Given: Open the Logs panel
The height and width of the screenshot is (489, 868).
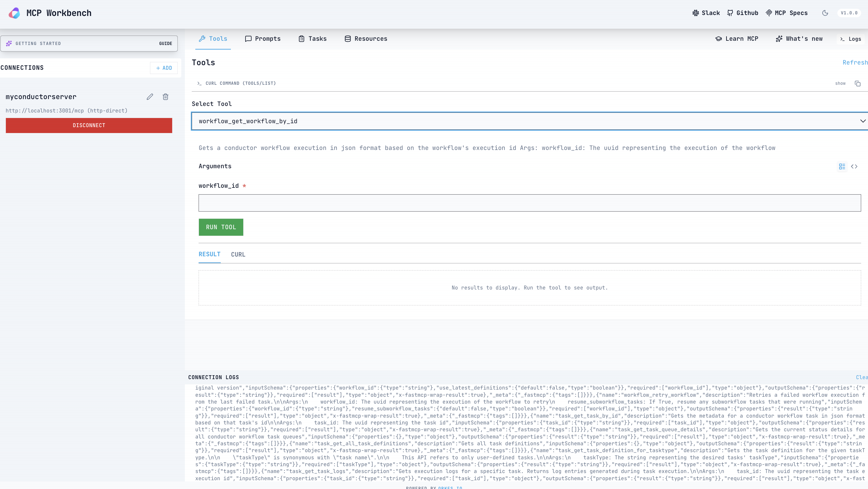Looking at the screenshot, I should click(851, 39).
